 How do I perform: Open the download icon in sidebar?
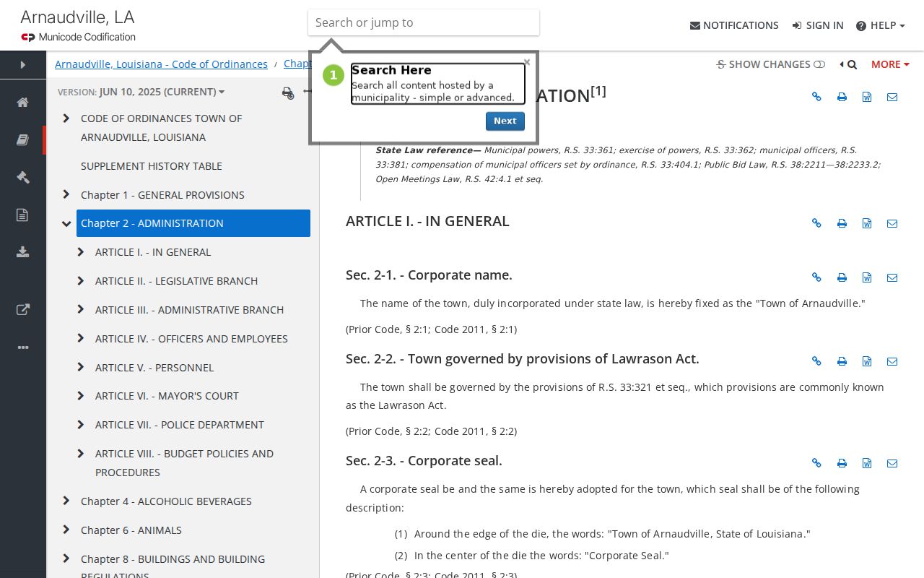coord(22,251)
